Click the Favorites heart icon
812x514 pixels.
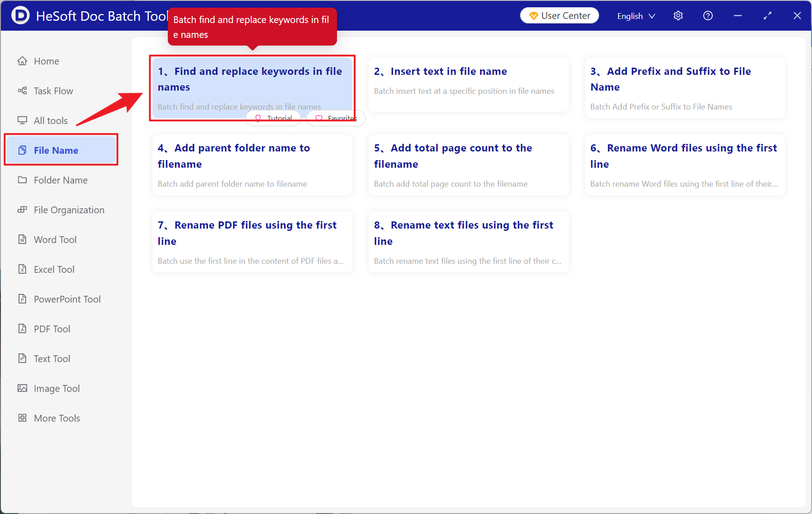click(x=319, y=118)
